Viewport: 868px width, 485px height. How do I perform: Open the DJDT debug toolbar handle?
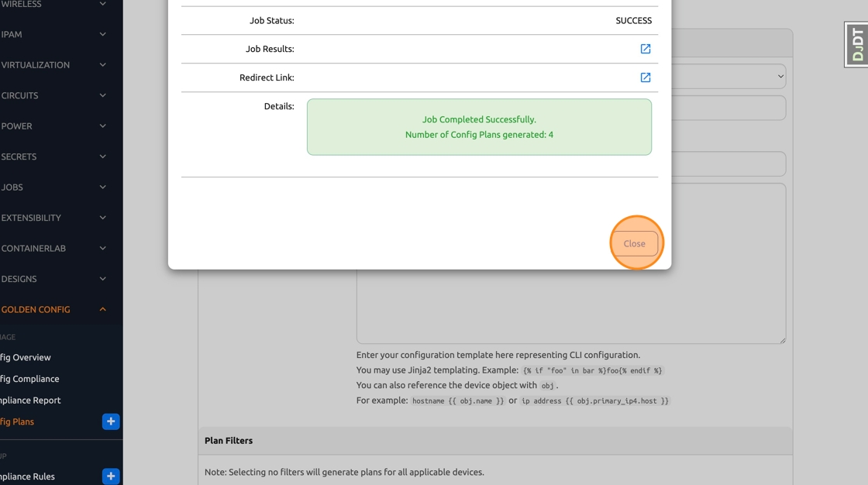click(856, 44)
